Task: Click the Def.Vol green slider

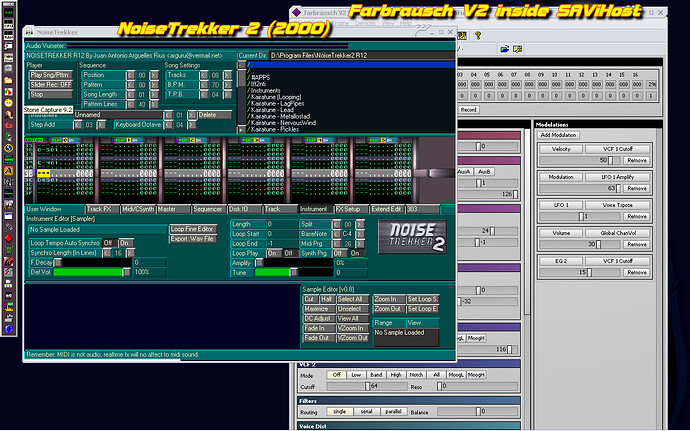Action: click(92, 273)
